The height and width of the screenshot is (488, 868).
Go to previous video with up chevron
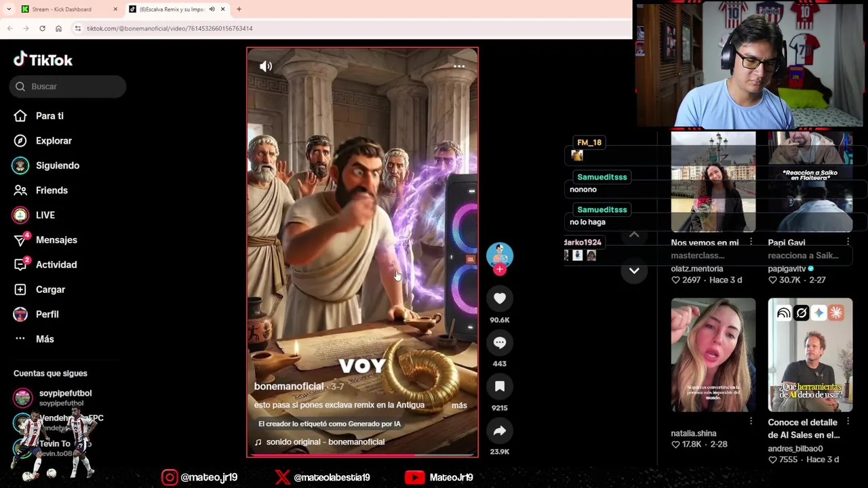[634, 235]
